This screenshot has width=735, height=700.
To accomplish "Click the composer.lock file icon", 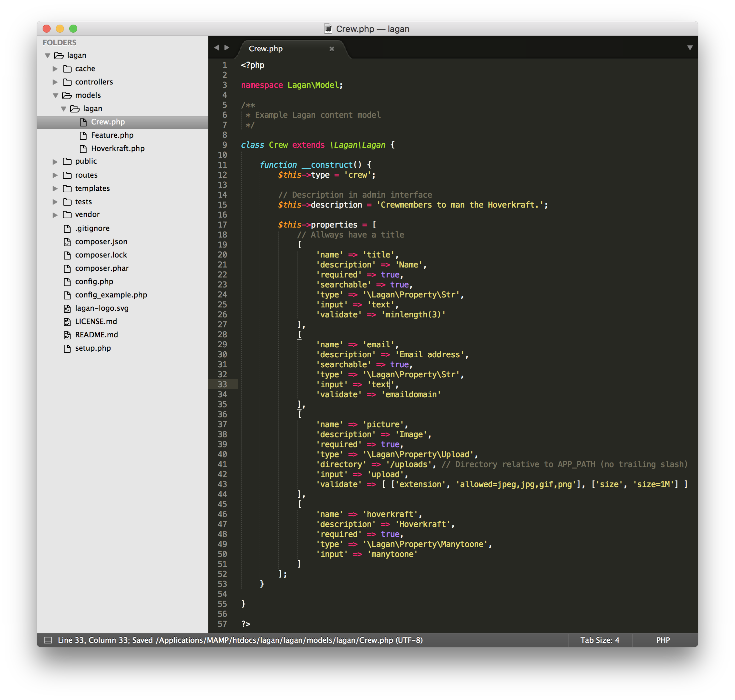I will pos(67,255).
